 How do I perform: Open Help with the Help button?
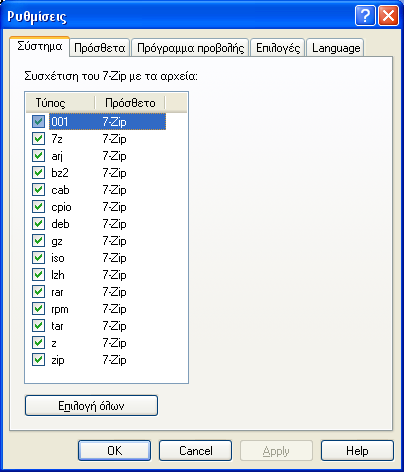[x=357, y=451]
